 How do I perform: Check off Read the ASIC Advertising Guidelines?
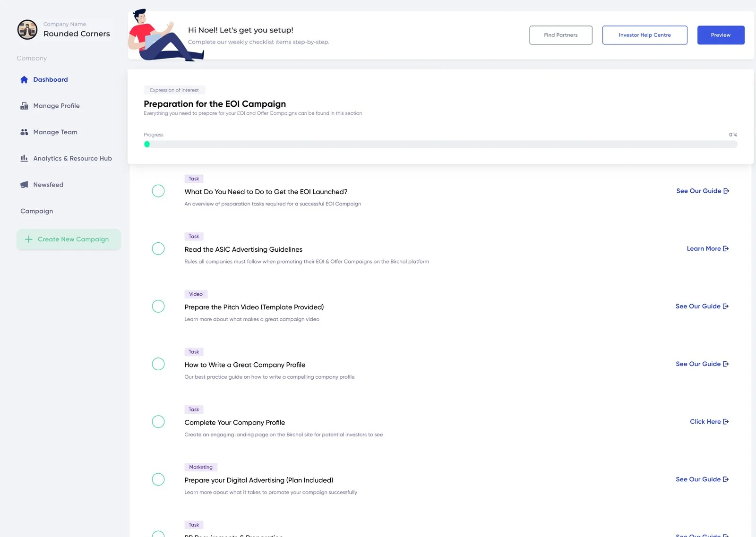click(158, 248)
